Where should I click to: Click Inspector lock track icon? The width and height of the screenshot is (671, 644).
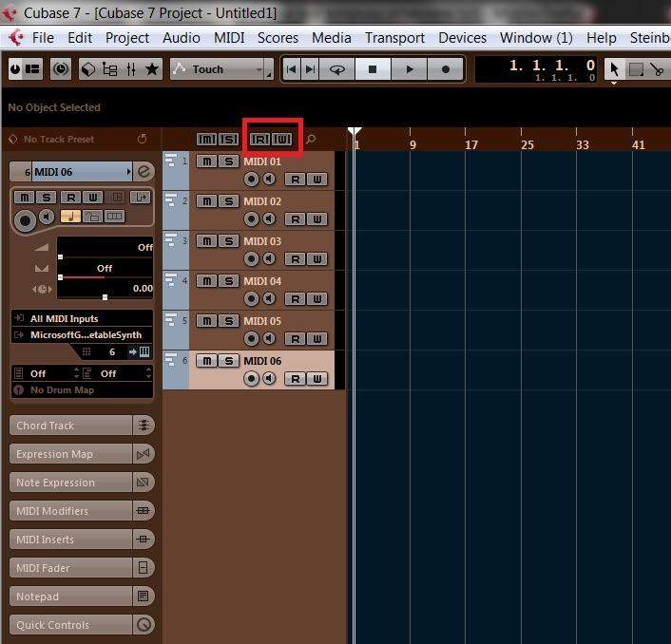click(92, 217)
